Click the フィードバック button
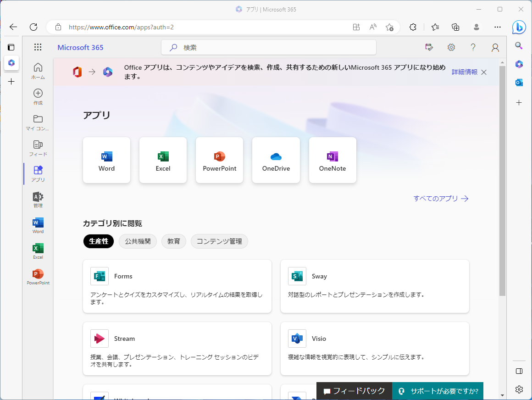 [x=354, y=391]
